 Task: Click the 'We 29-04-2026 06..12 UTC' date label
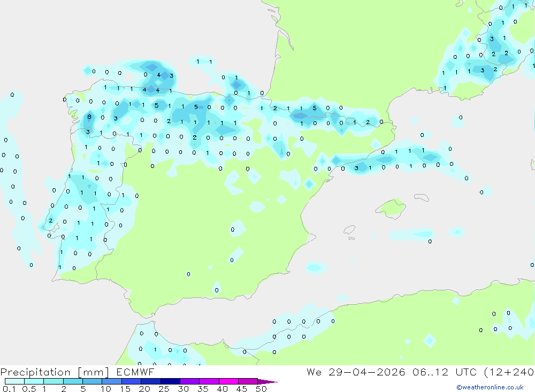tap(392, 372)
